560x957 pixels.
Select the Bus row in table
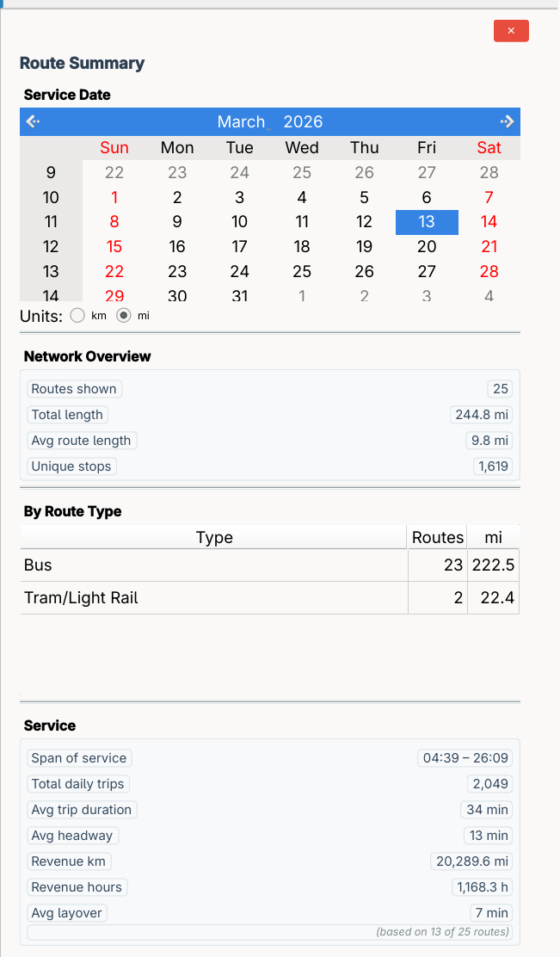click(x=214, y=565)
